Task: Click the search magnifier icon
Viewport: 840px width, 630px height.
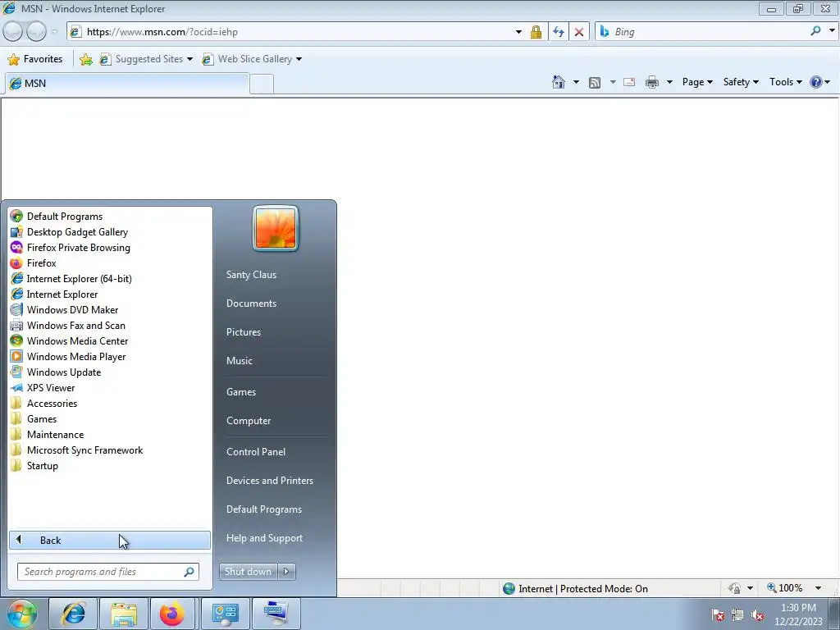Action: [815, 31]
